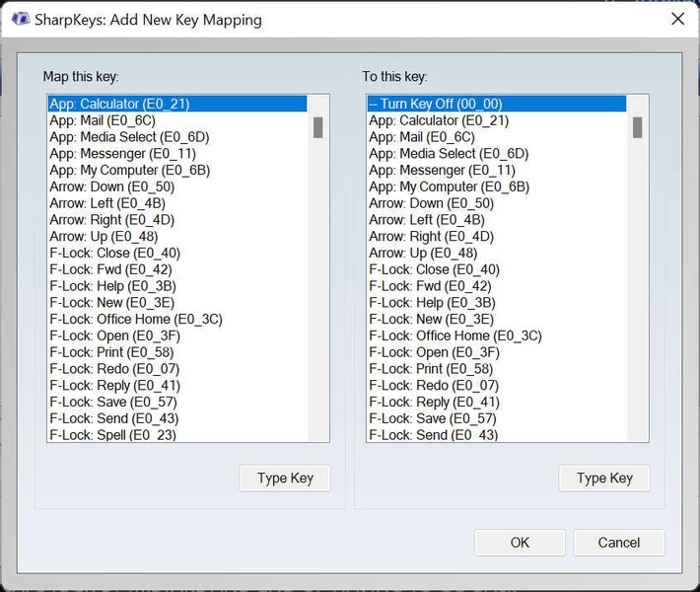Confirm mapping with the OK button
Screen dimensions: 700x592
pyautogui.click(x=520, y=543)
